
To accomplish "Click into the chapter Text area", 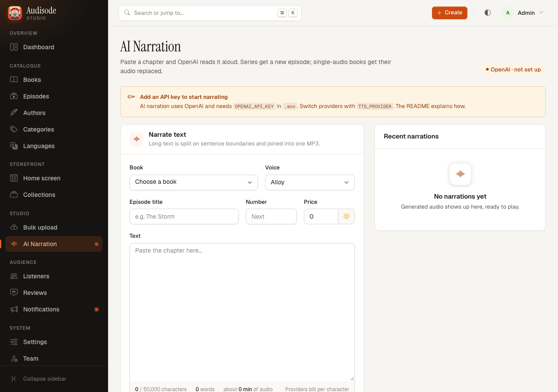I will tap(242, 312).
